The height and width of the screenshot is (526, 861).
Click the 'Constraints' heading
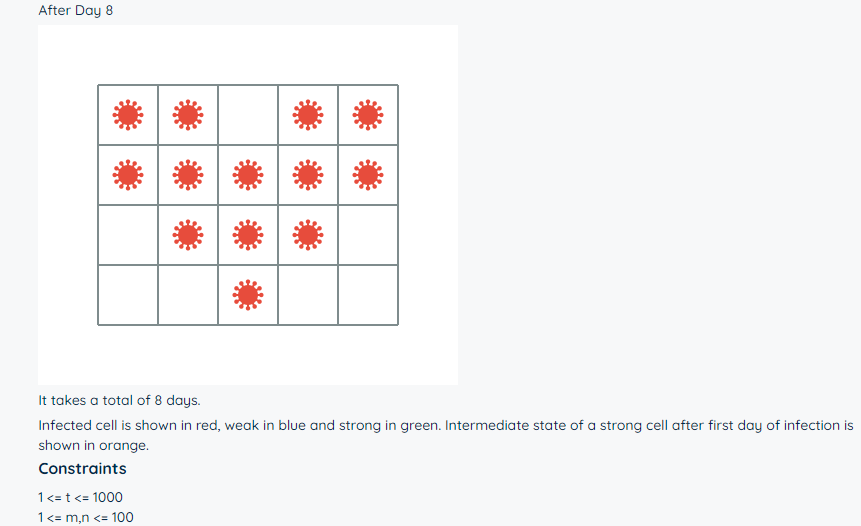coord(82,468)
